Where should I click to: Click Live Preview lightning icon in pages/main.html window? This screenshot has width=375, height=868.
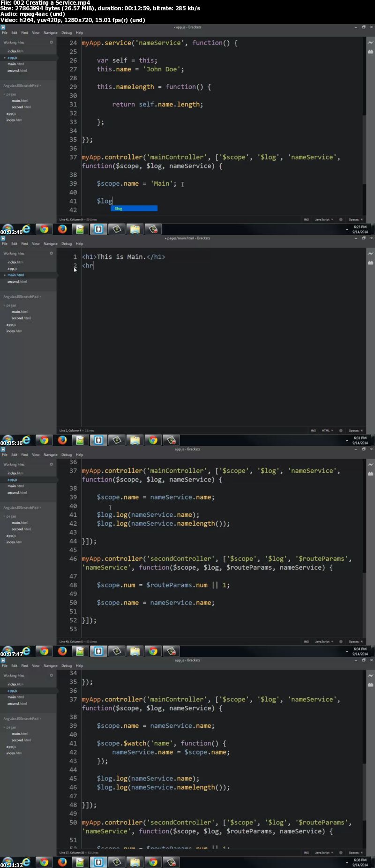click(370, 253)
